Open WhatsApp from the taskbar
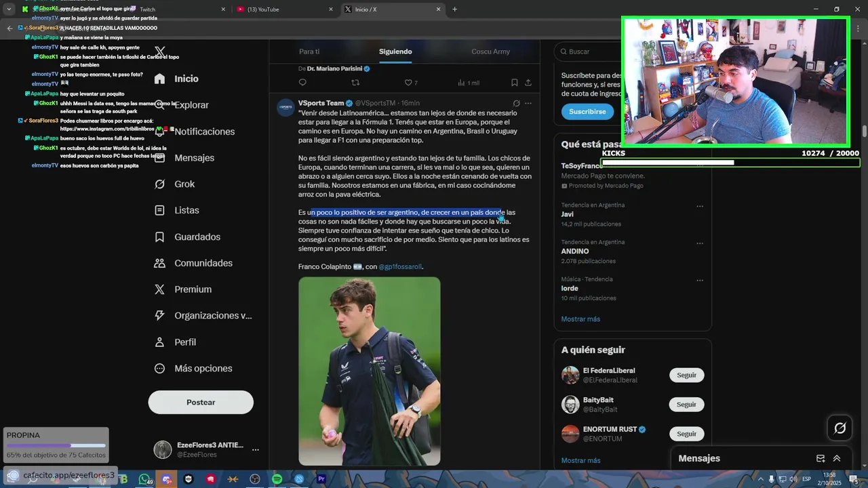Image resolution: width=868 pixels, height=488 pixels. (x=144, y=479)
